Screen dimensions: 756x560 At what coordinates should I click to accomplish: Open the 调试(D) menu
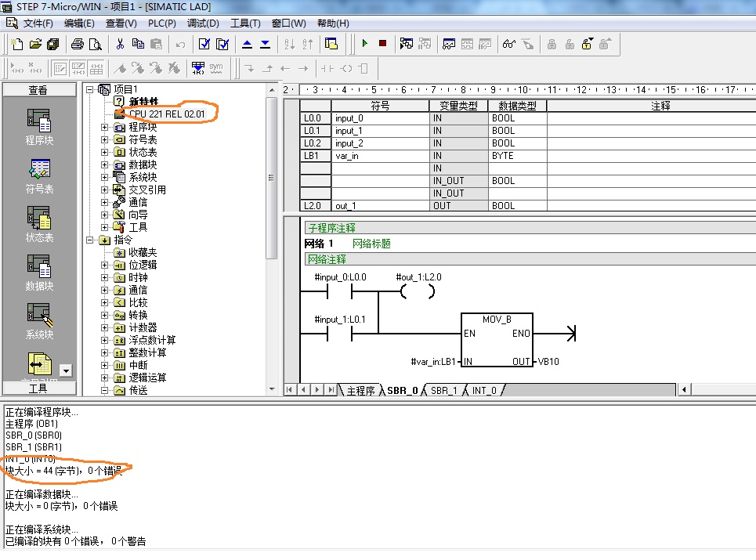(203, 23)
